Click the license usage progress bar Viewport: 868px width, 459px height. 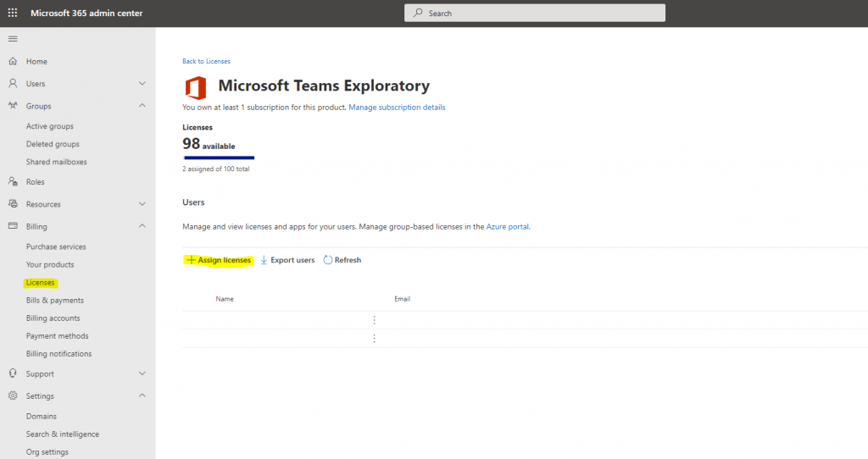point(219,158)
